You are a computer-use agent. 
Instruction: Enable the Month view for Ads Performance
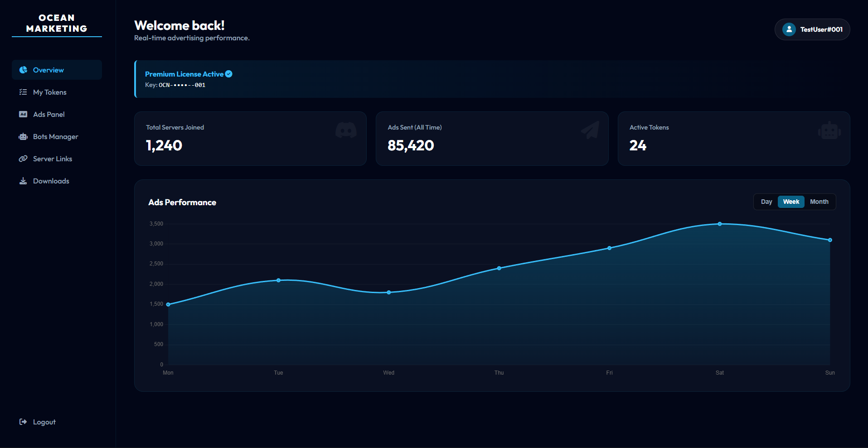point(819,202)
